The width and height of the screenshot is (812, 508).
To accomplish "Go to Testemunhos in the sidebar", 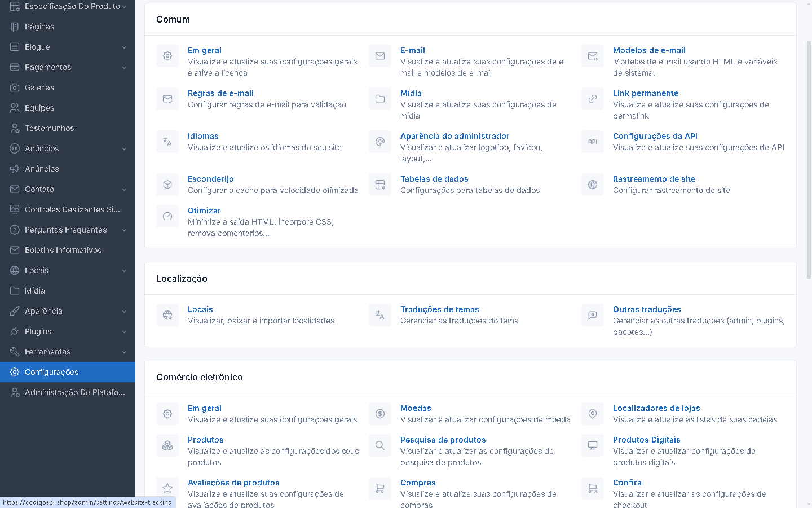I will pyautogui.click(x=49, y=128).
